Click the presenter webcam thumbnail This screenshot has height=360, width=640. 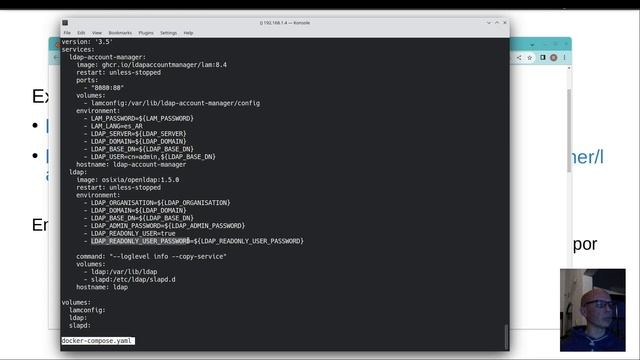(593, 310)
